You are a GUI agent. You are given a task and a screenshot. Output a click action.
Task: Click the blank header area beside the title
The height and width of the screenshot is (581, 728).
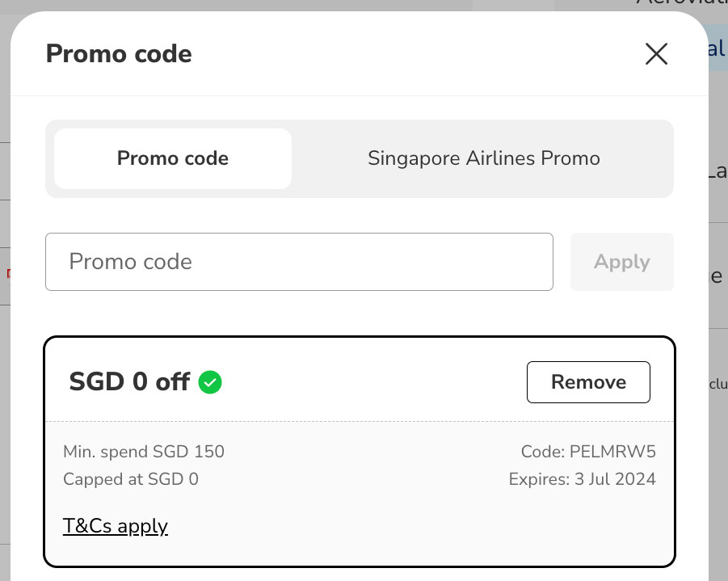click(x=404, y=54)
